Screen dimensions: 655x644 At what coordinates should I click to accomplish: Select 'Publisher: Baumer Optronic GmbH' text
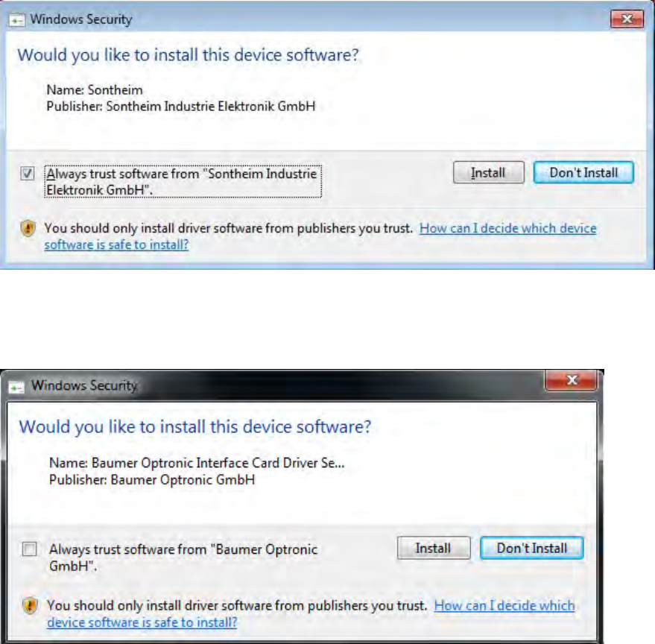tap(152, 480)
